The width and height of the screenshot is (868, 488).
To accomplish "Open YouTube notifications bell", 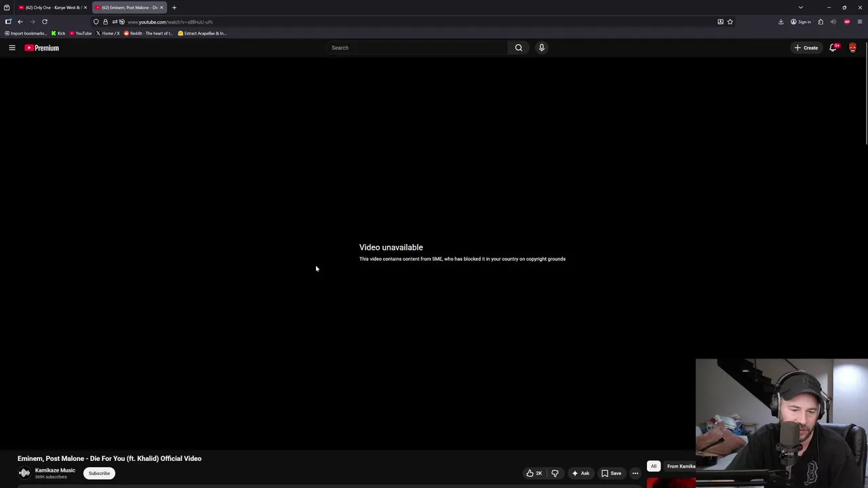I will pyautogui.click(x=833, y=47).
